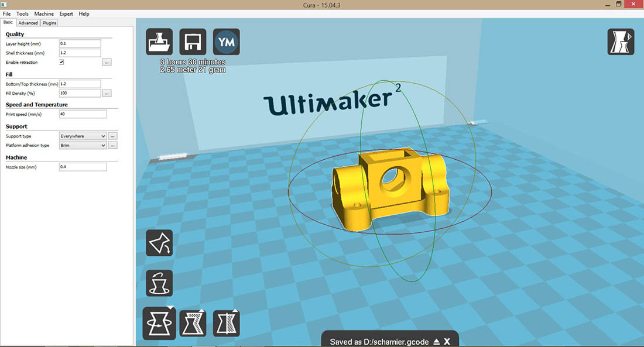
Task: Click the Shell thickness input field
Action: (x=80, y=53)
